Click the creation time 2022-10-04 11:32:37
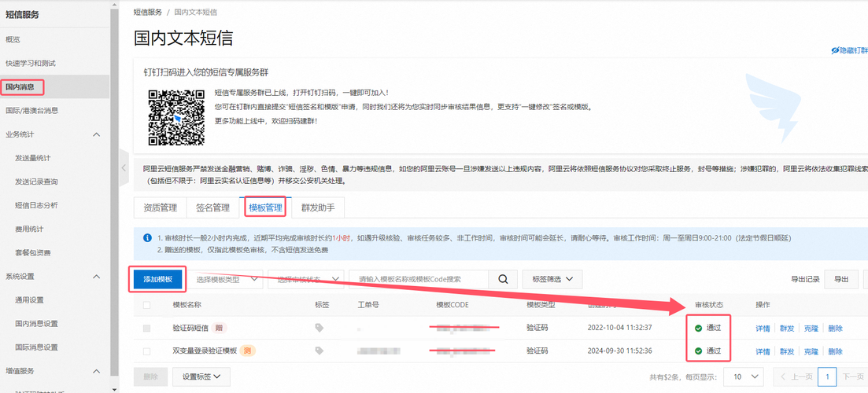 pyautogui.click(x=619, y=328)
